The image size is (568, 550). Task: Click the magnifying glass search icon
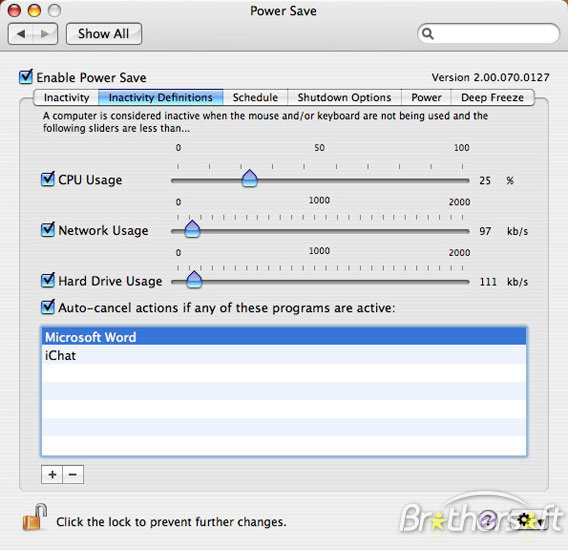point(428,34)
